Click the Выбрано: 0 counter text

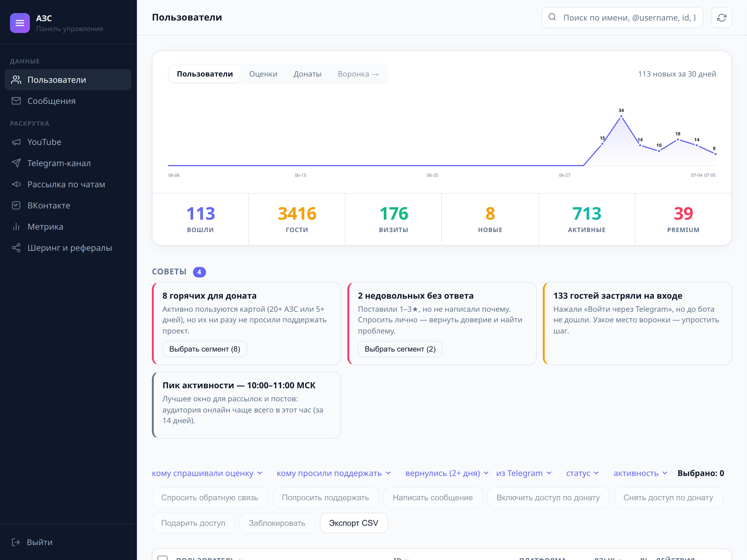[701, 473]
